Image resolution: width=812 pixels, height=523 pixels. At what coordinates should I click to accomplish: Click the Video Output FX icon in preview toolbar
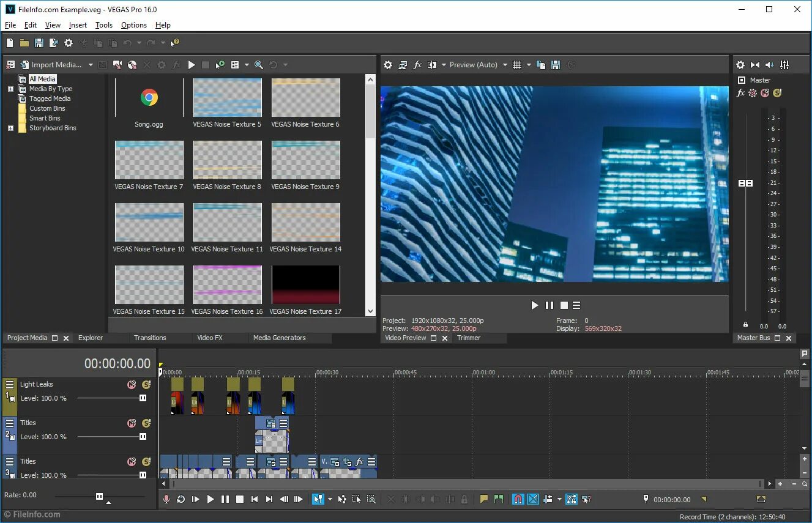(418, 65)
